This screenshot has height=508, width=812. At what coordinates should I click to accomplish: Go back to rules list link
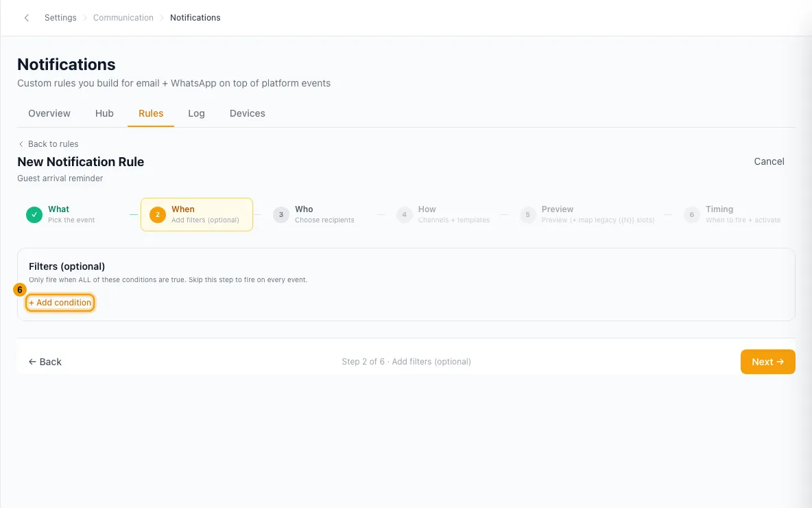pos(48,144)
